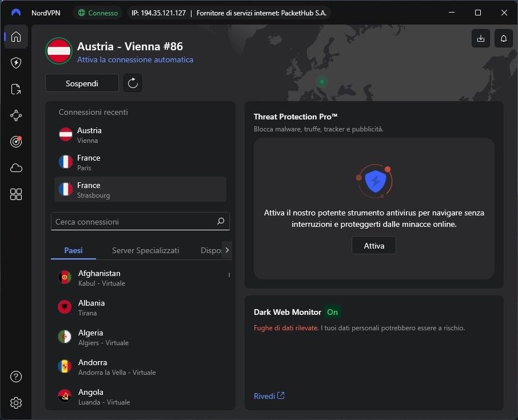Click the Austria flag of current connection
The height and width of the screenshot is (420, 518).
pyautogui.click(x=59, y=51)
